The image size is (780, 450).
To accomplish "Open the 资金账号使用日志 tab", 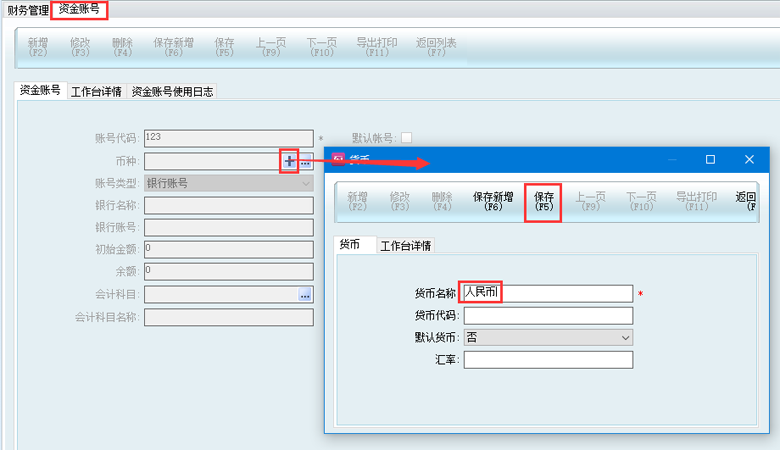I will point(172,91).
